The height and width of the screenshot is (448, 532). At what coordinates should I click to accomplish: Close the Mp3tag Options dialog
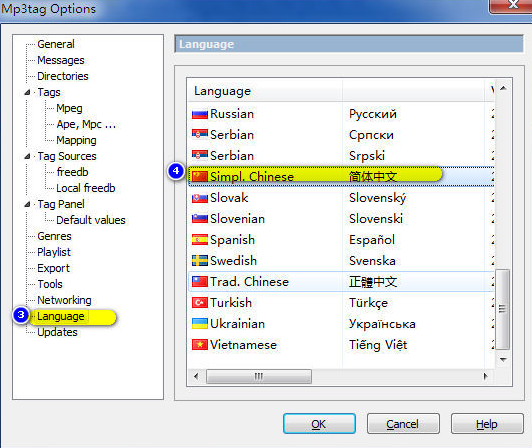(512, 5)
